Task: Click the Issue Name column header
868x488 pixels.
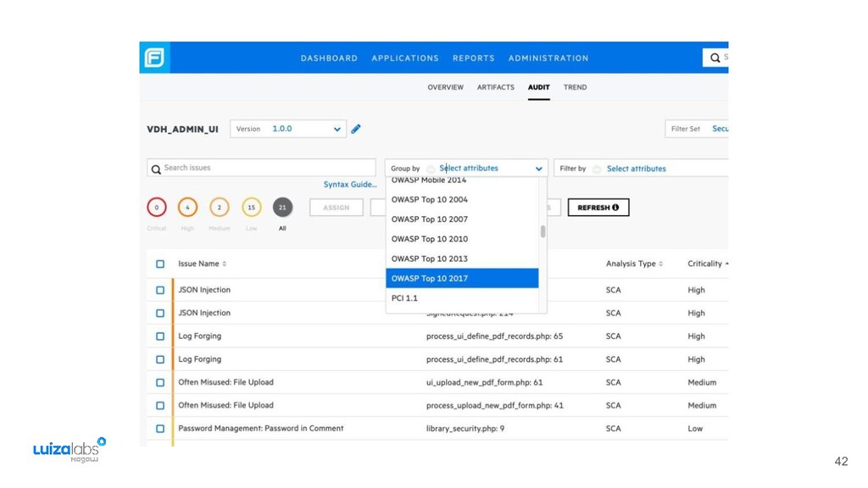Action: coord(198,264)
